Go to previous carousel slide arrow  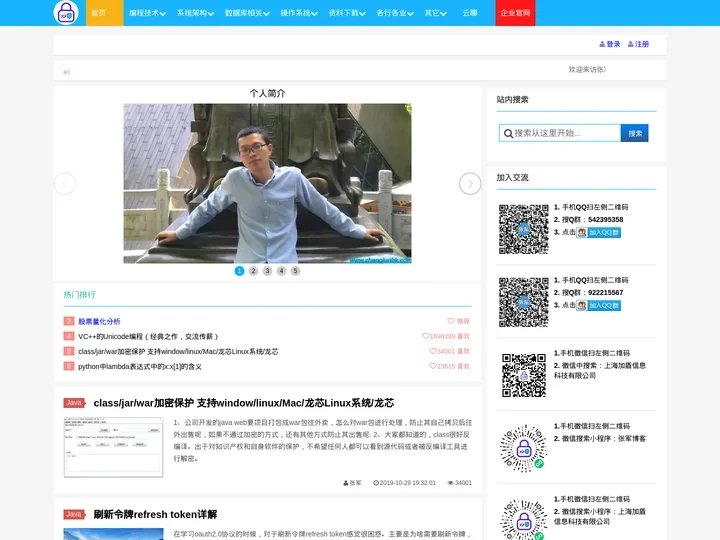point(65,184)
